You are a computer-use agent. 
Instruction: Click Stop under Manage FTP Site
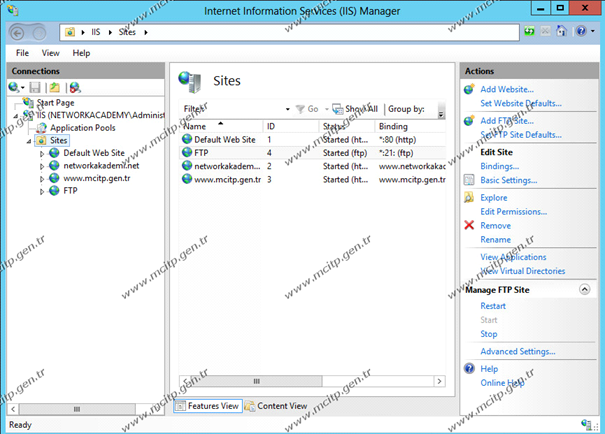coord(488,334)
